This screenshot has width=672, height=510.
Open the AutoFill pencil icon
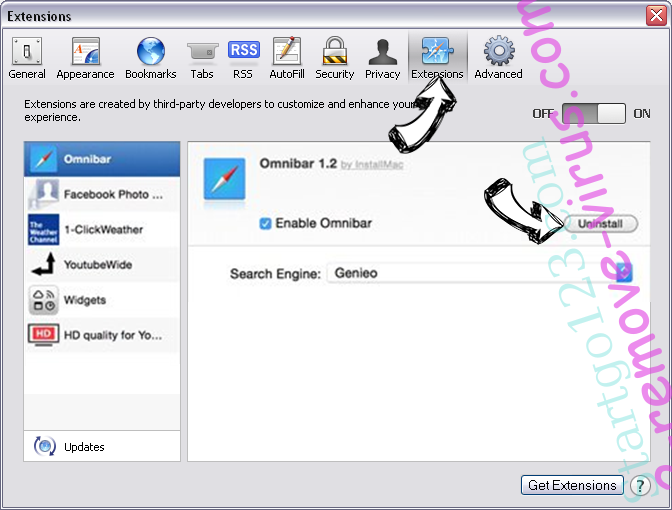pos(287,51)
